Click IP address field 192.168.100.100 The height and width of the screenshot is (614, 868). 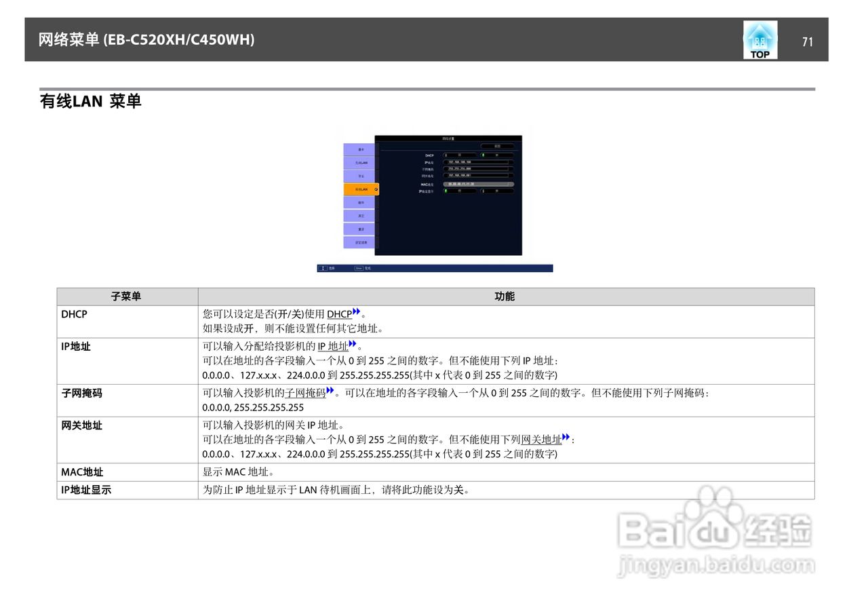click(x=479, y=162)
